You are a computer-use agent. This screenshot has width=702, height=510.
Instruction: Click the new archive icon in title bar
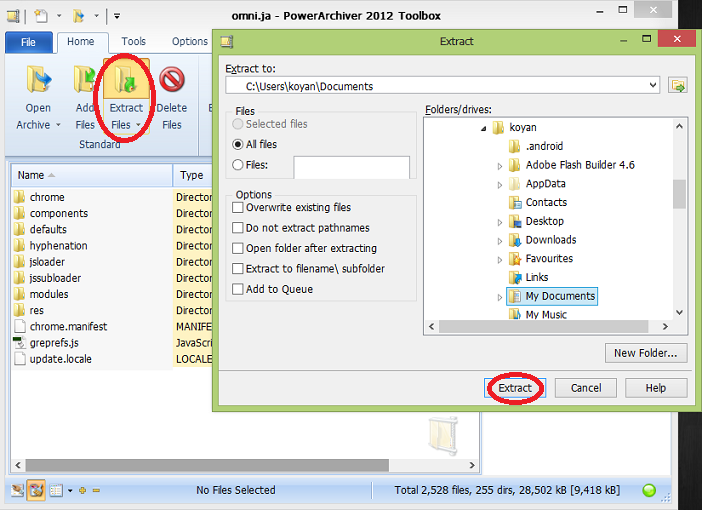tap(41, 16)
